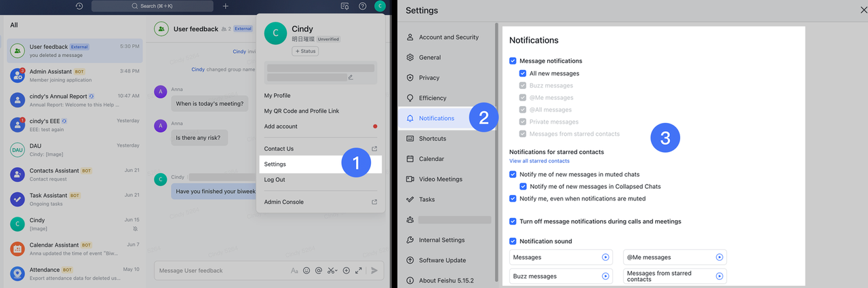The width and height of the screenshot is (868, 288).
Task: Click the plus icon beside the search bar
Action: point(226,6)
